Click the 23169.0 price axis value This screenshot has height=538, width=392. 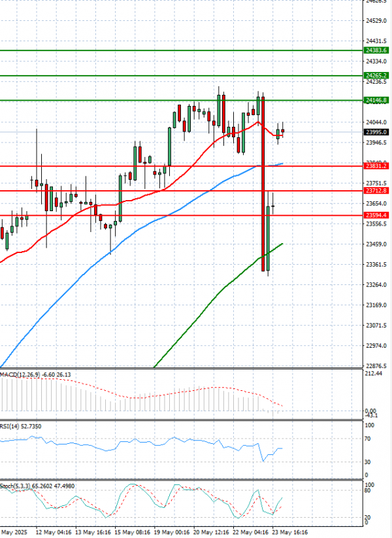(x=376, y=305)
